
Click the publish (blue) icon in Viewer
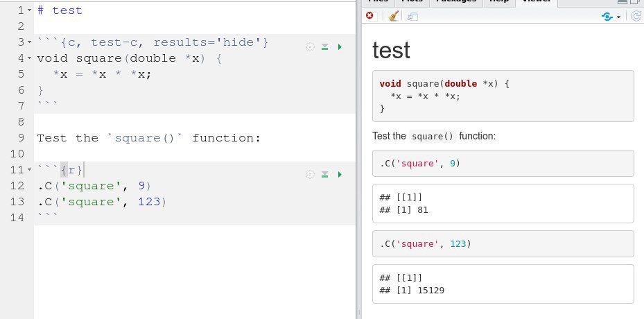pos(607,17)
